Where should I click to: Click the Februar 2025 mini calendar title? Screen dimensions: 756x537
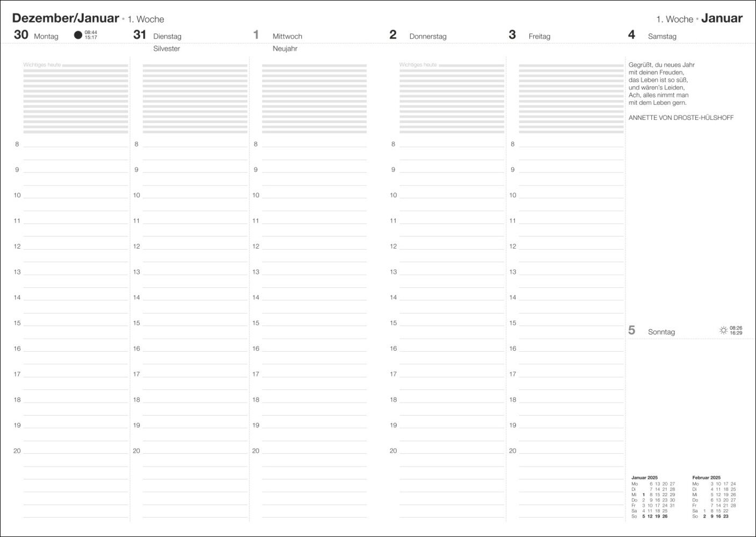(706, 477)
